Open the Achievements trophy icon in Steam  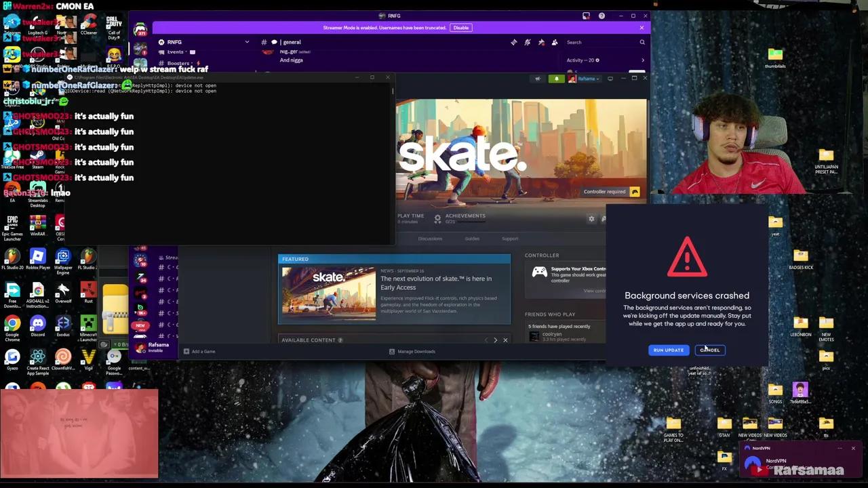click(437, 218)
